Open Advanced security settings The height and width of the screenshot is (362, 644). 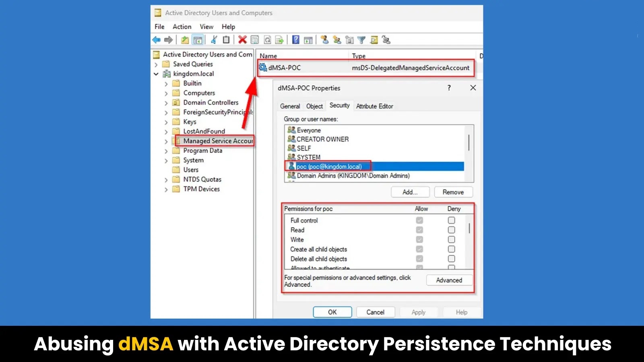(449, 280)
